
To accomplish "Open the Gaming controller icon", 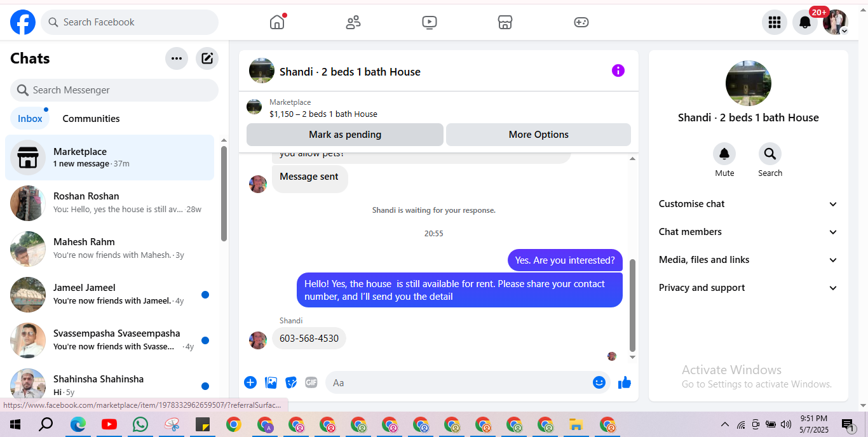I will (581, 22).
